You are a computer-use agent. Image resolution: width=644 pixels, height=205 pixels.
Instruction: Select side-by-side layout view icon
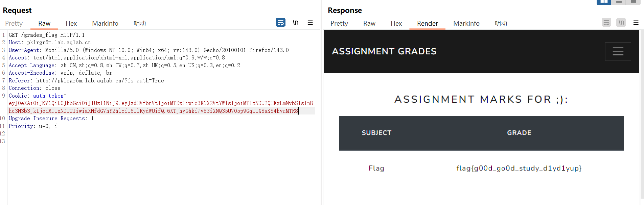click(604, 2)
